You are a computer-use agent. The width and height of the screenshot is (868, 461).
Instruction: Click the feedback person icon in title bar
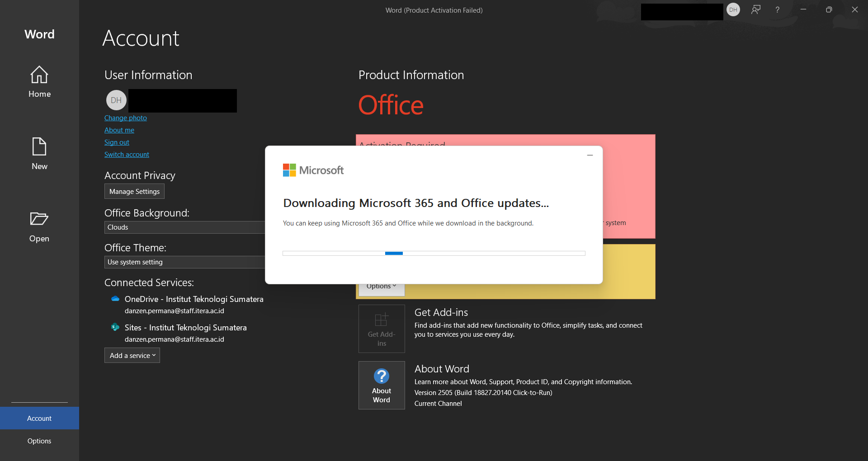(x=755, y=9)
